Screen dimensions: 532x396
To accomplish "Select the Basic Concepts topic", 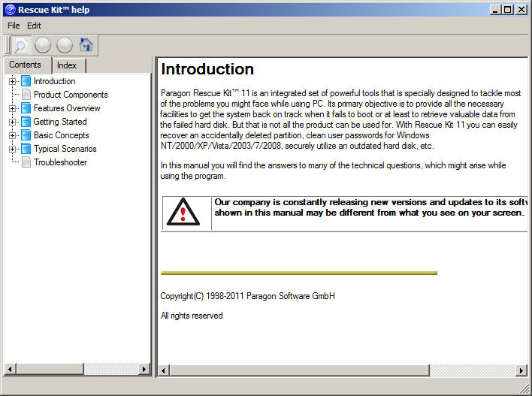I will point(62,135).
